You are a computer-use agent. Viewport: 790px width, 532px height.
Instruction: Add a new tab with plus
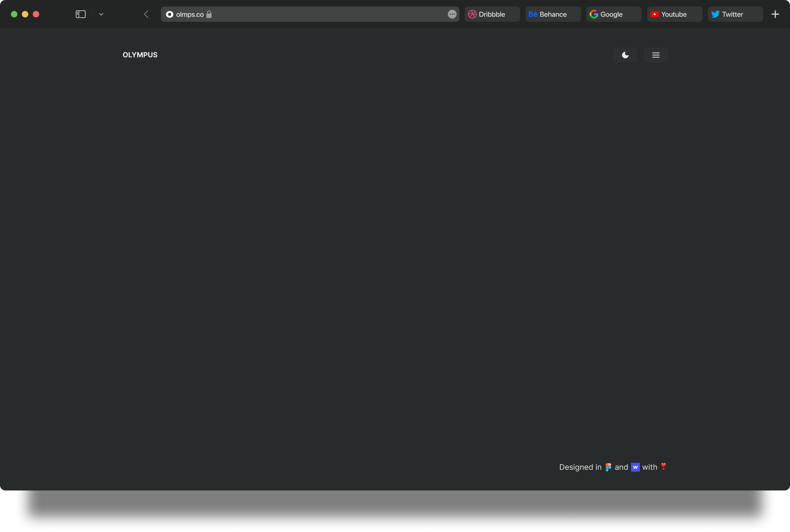(x=775, y=14)
